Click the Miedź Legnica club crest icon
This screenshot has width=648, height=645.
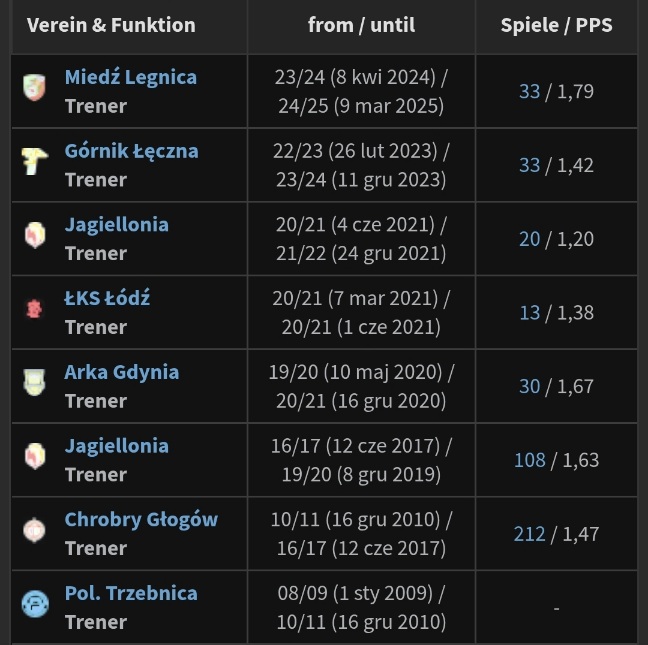click(34, 88)
